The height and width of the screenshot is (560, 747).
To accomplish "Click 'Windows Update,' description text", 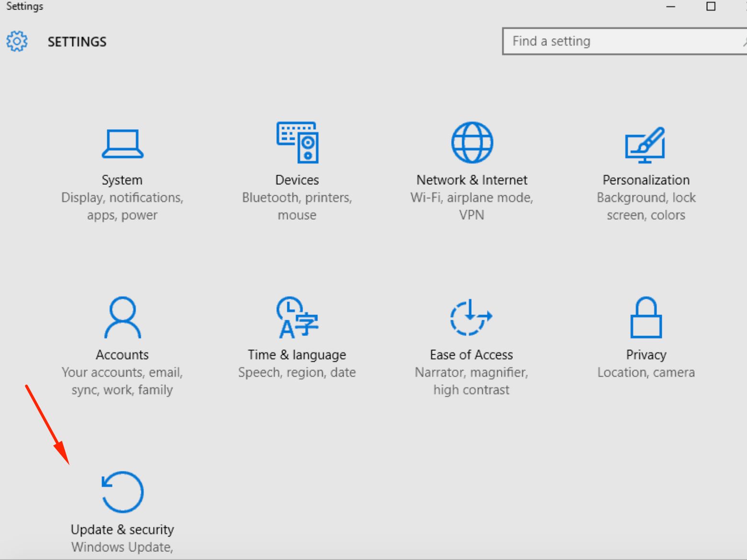I will [122, 547].
